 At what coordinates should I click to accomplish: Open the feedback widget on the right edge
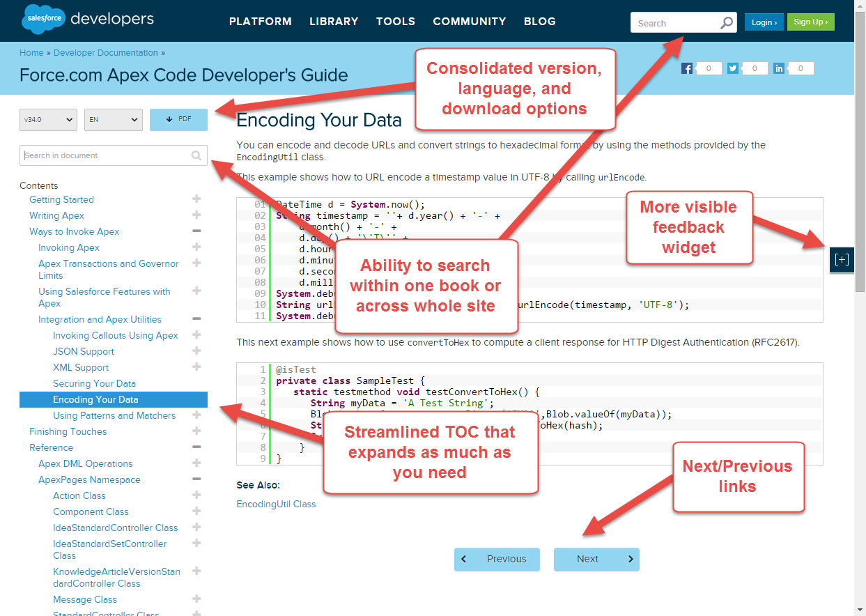coord(842,260)
